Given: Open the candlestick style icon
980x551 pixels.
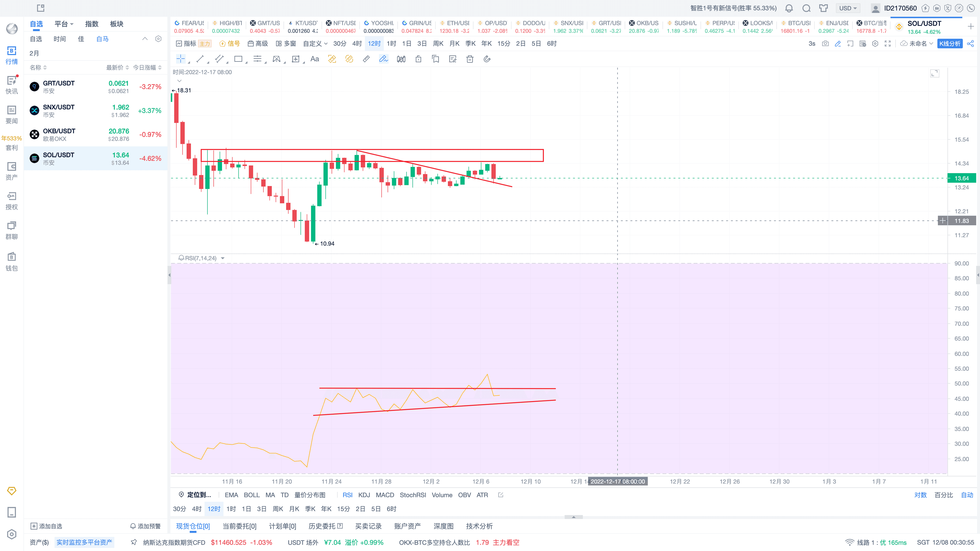Looking at the screenshot, I should click(x=401, y=59).
